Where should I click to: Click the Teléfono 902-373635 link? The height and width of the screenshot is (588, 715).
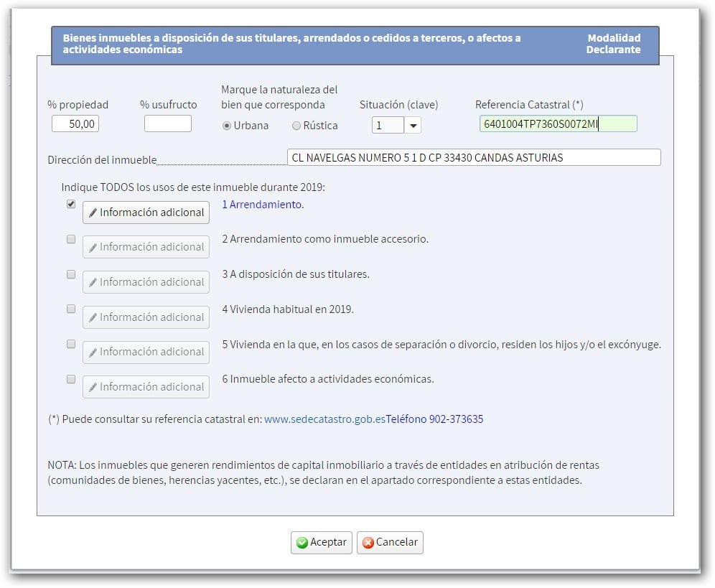[434, 419]
